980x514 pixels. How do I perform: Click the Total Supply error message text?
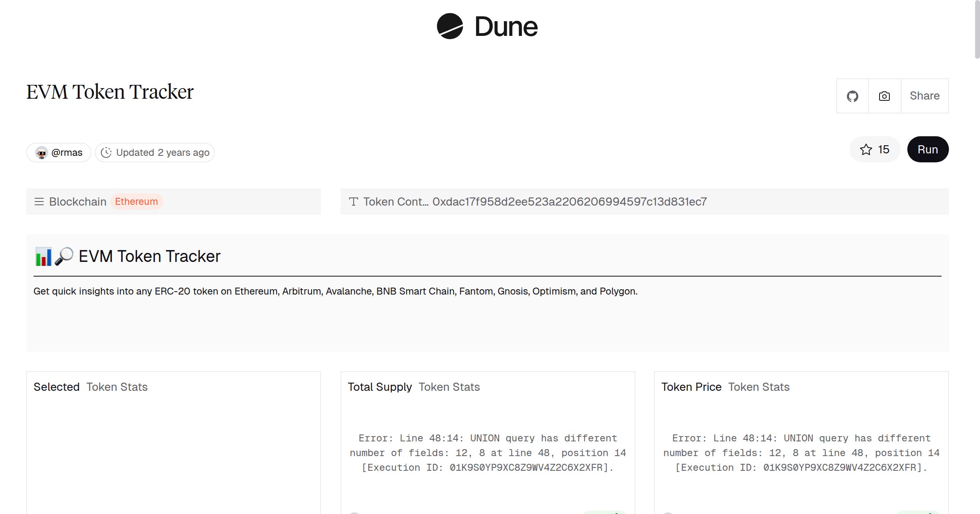(x=488, y=453)
